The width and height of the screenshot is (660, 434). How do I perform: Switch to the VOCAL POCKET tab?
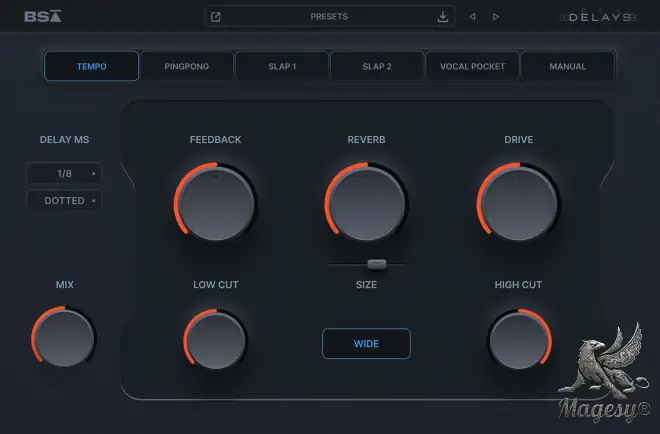472,66
